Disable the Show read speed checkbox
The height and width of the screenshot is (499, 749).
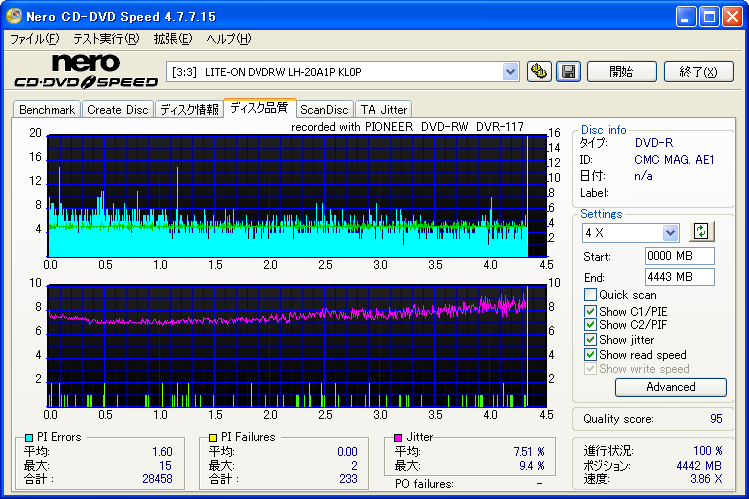click(590, 355)
